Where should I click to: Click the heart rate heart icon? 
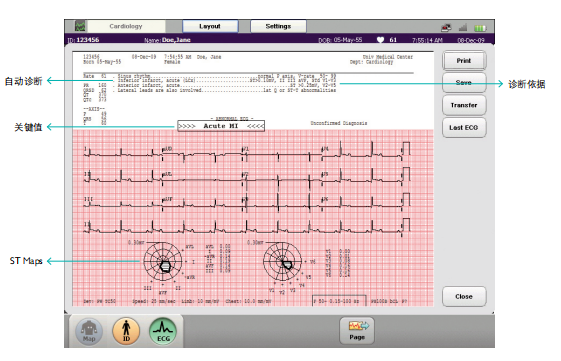click(x=380, y=40)
